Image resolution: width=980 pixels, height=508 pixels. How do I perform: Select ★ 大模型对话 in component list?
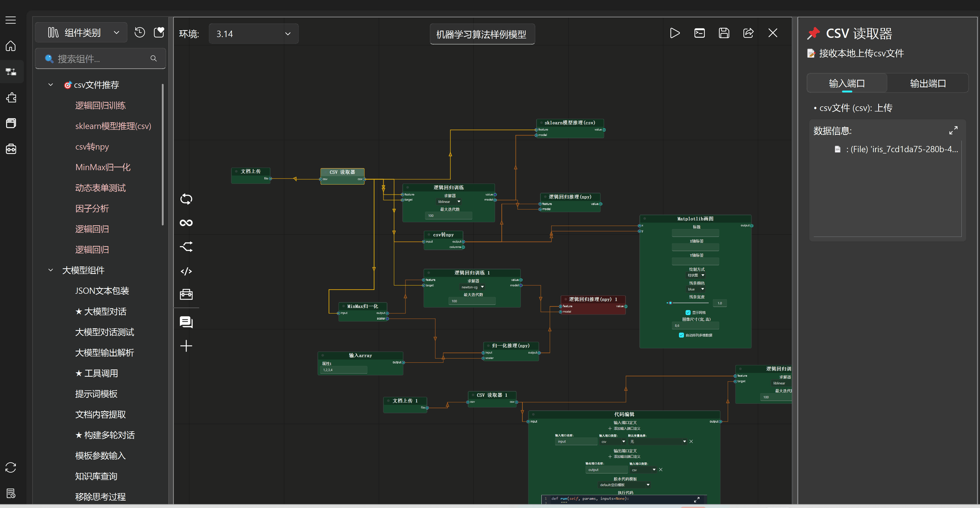[101, 311]
